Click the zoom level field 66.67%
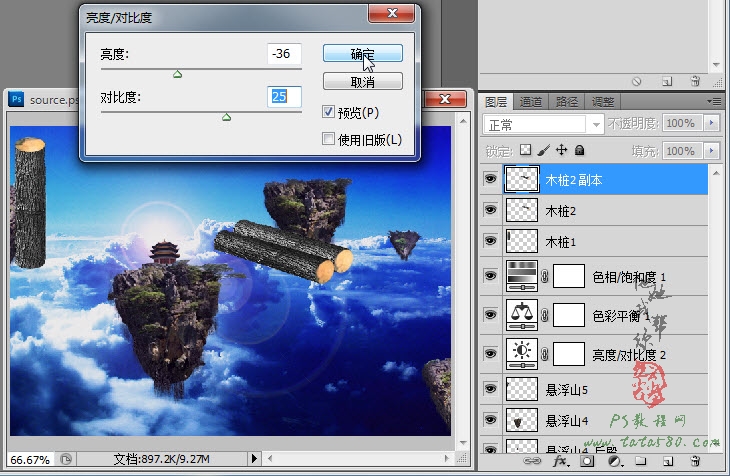Screen dimensions: 730x476 [30, 460]
